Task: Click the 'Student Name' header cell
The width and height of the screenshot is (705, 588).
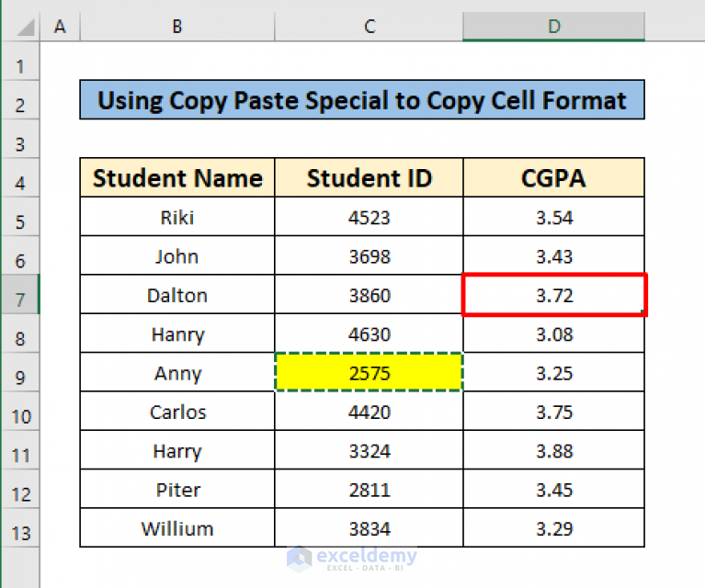Action: point(177,177)
